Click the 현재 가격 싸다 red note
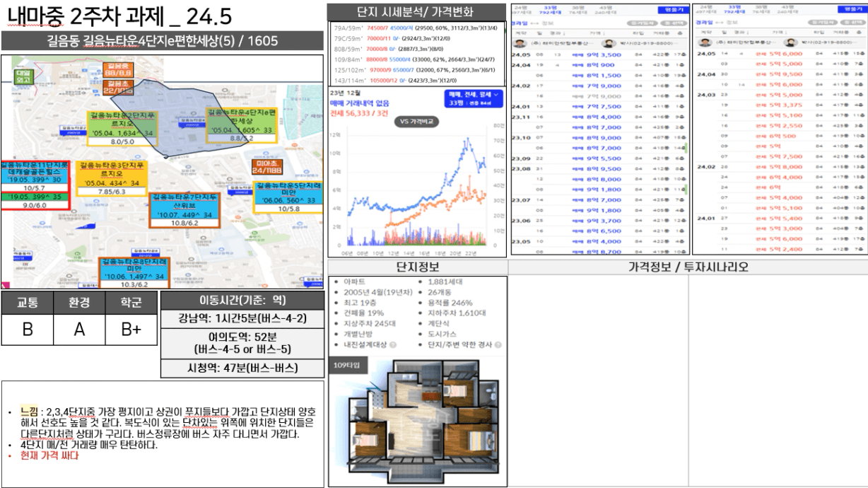The image size is (868, 488). tap(49, 456)
